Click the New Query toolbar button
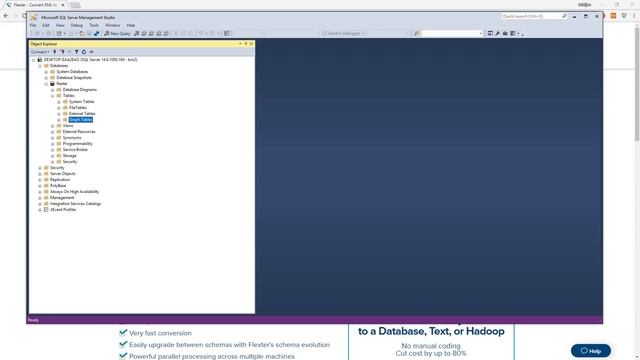 tap(117, 33)
